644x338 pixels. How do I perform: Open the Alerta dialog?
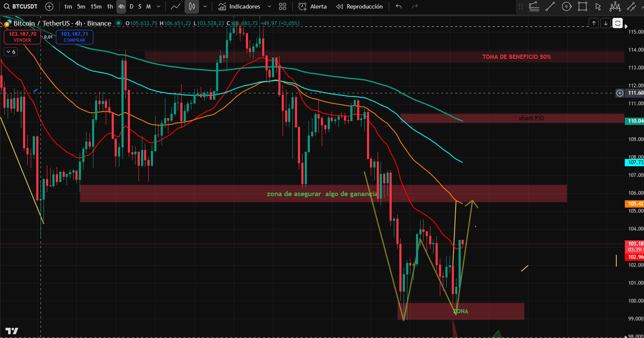312,6
